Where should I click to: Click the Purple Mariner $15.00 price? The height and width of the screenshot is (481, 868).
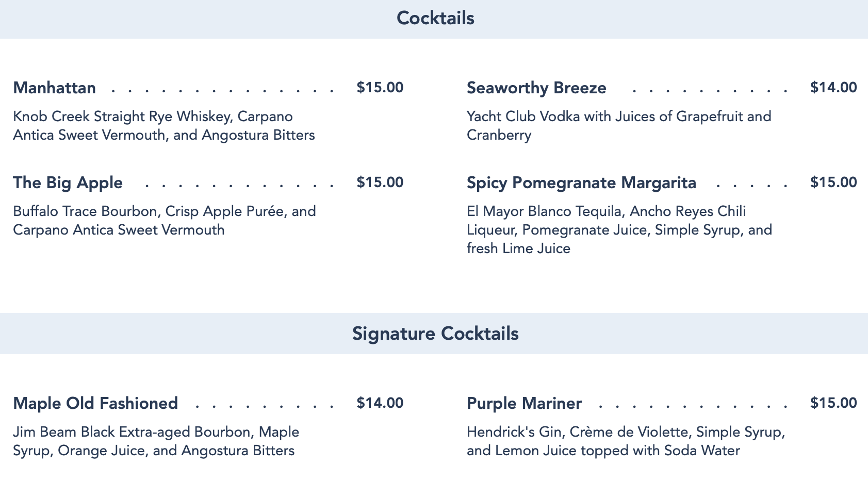[833, 403]
